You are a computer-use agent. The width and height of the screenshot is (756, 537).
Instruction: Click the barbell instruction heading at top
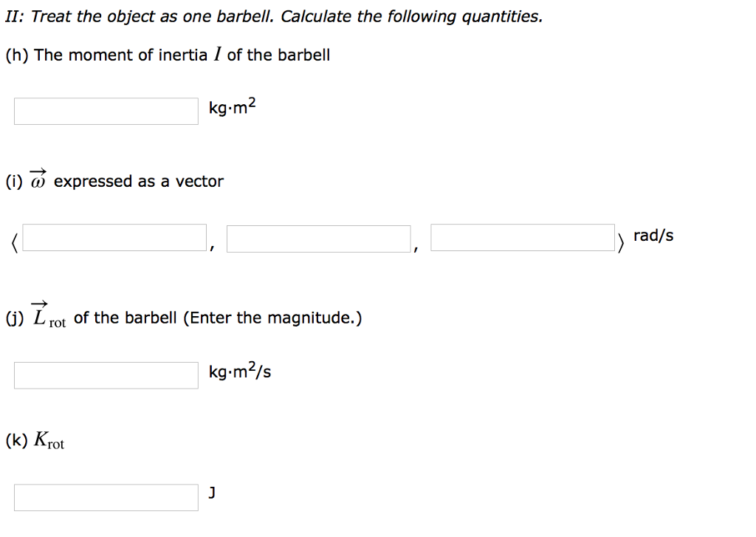273,16
